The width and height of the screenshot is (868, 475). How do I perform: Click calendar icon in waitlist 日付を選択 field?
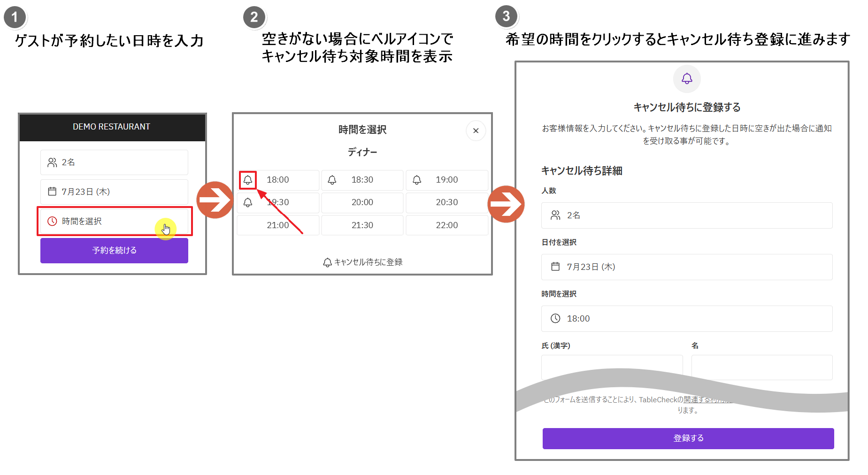[x=555, y=267]
